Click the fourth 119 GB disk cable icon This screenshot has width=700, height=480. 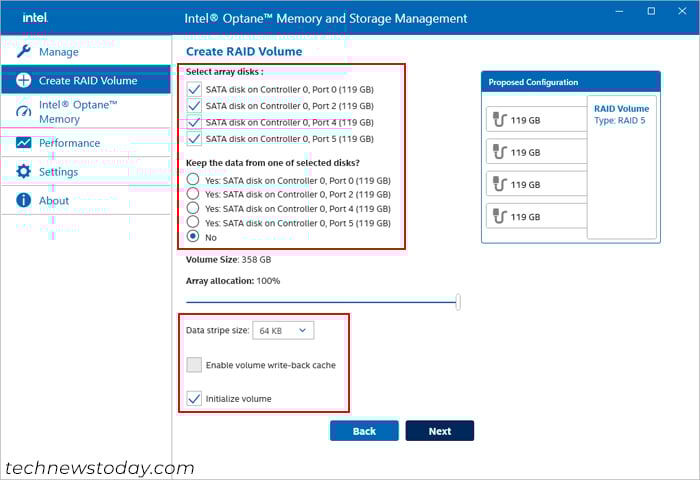[500, 216]
